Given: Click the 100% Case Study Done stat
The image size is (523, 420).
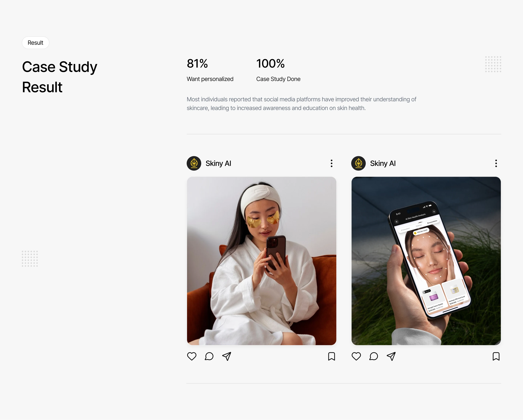Looking at the screenshot, I should (x=278, y=70).
